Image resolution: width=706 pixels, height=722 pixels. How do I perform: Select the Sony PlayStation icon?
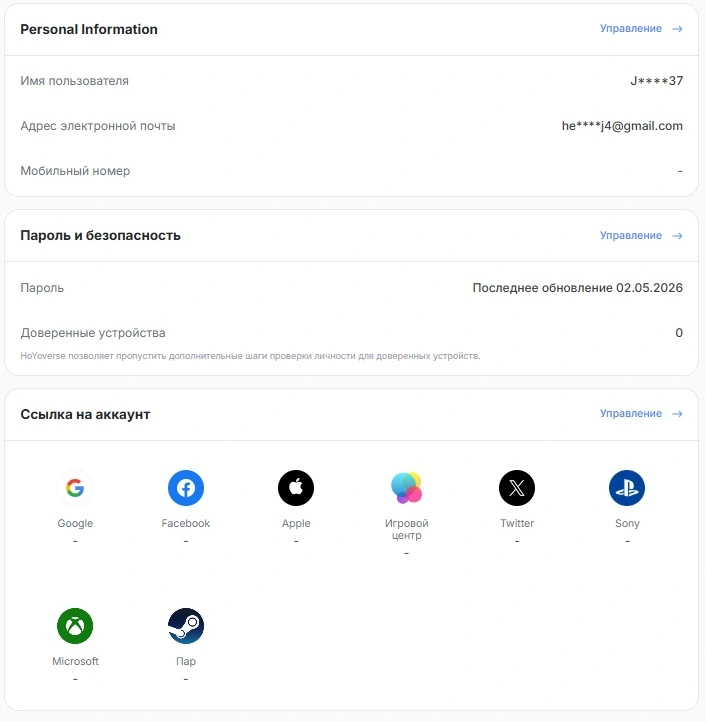click(x=627, y=488)
